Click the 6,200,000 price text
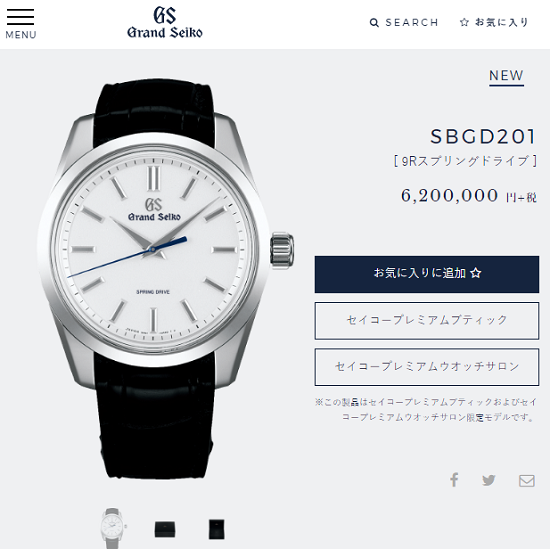The image size is (550, 549). click(x=449, y=195)
